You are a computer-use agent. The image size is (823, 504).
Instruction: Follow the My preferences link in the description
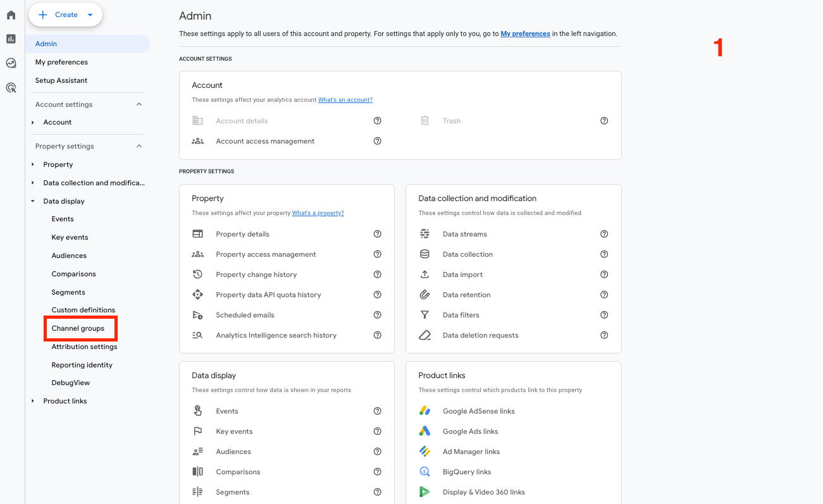click(x=525, y=34)
